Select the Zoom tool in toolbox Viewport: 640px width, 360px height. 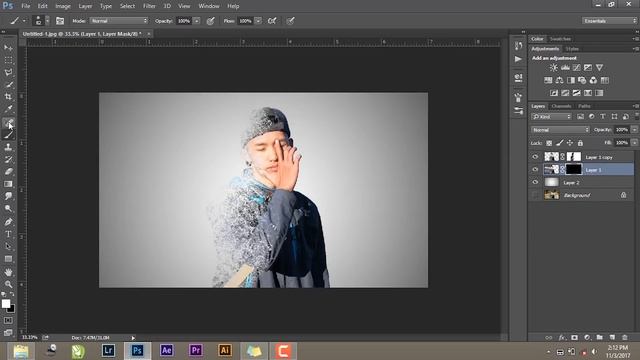8,284
